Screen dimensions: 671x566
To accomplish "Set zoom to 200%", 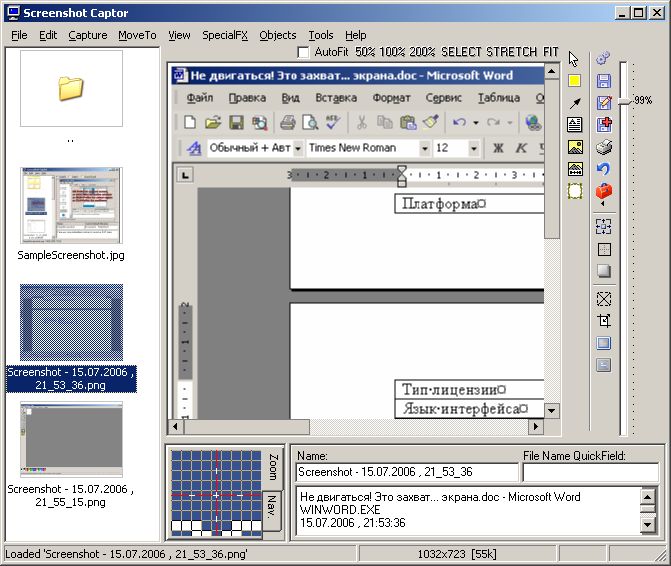I will (422, 52).
